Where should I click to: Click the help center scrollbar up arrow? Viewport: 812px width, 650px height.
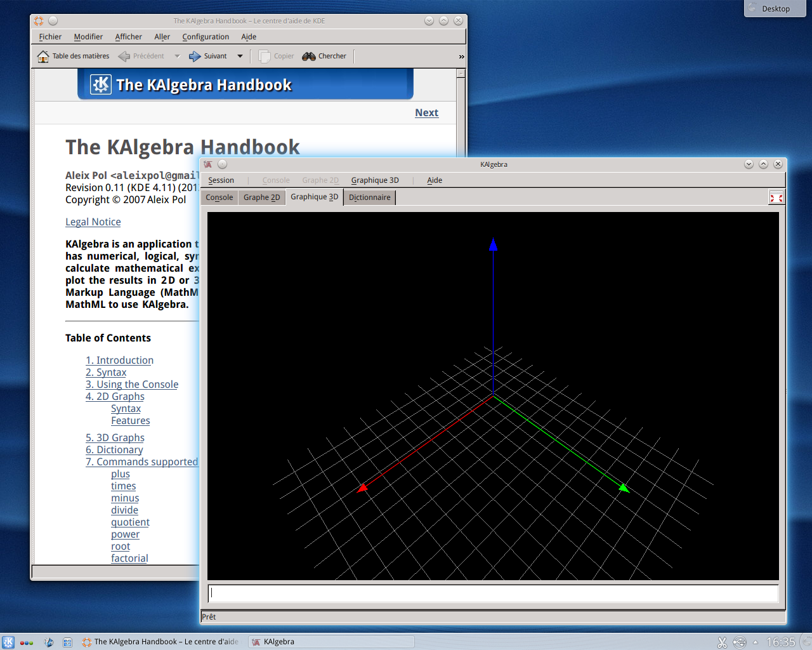point(461,73)
